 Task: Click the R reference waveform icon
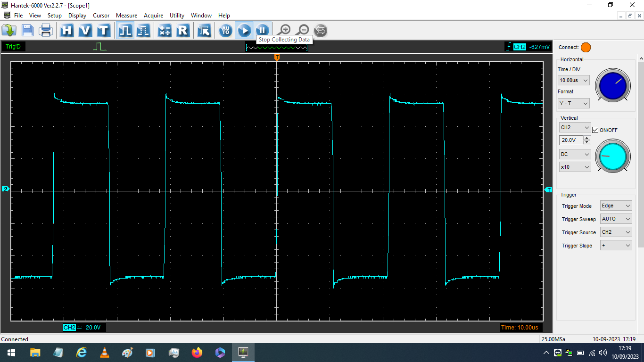click(x=182, y=31)
